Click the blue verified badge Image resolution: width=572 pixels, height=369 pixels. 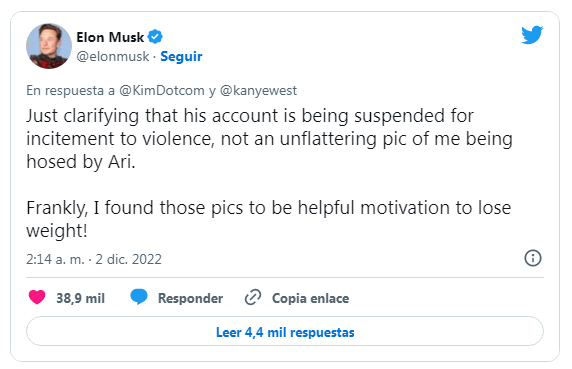click(x=155, y=37)
